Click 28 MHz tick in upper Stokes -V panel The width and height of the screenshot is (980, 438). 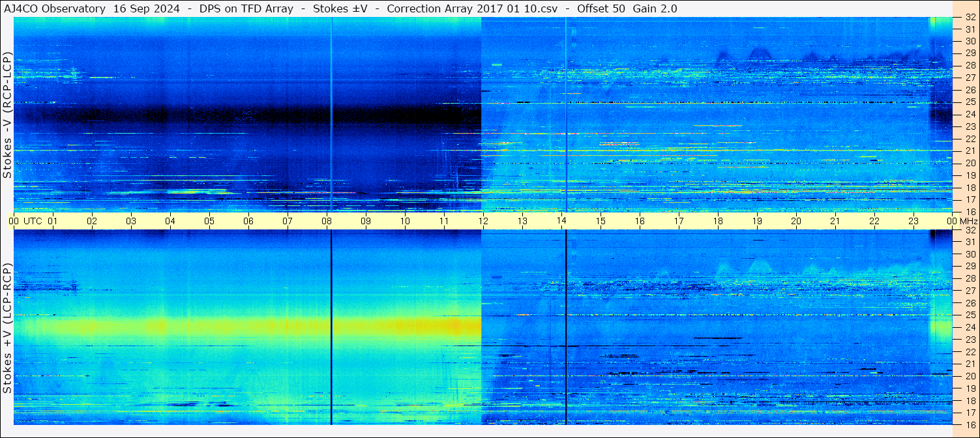coord(970,66)
